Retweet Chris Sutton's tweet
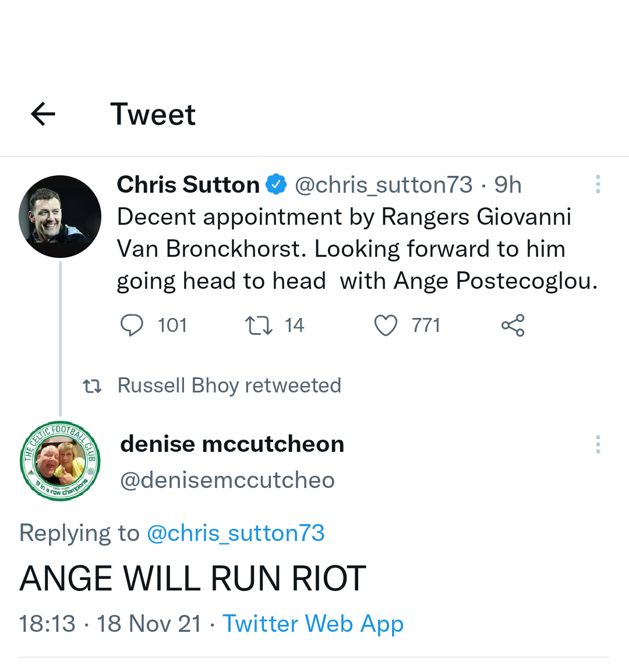Screen dimensions: 629x672 click(259, 326)
